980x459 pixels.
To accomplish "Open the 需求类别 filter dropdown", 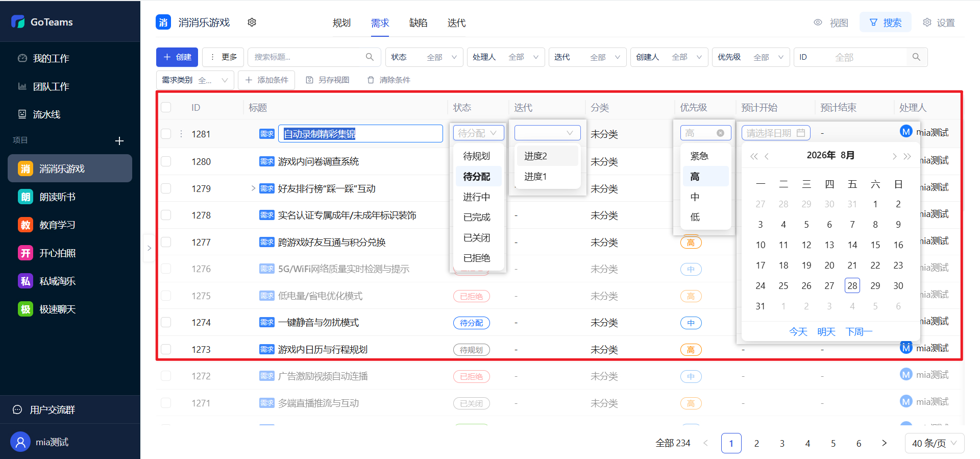I will (195, 80).
